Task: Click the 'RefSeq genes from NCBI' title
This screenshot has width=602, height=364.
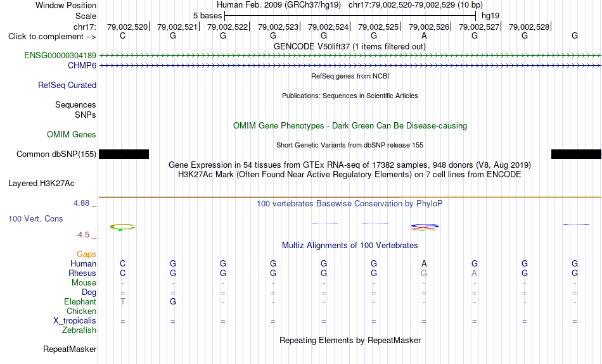Action: 350,76
